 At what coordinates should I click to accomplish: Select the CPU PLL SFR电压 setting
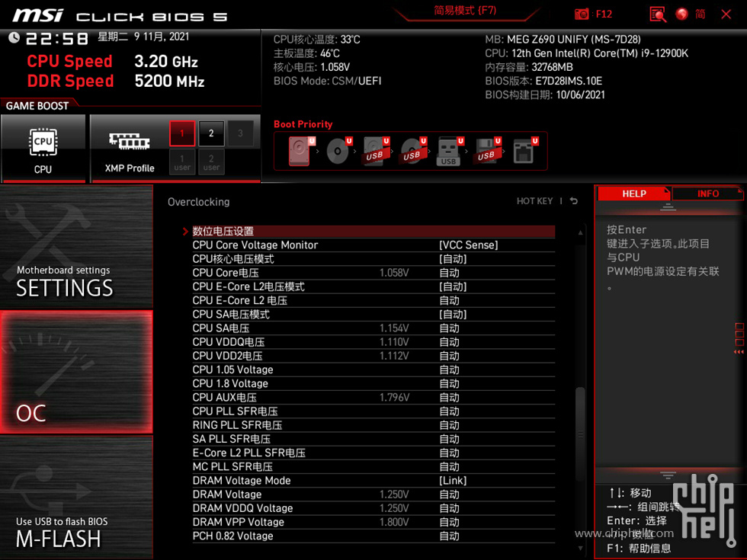coord(373,411)
